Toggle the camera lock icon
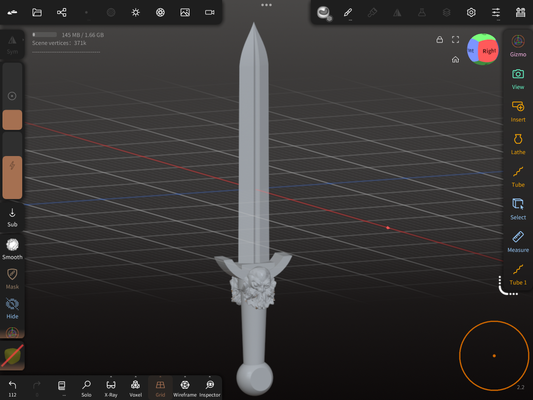533x400 pixels. click(x=440, y=40)
